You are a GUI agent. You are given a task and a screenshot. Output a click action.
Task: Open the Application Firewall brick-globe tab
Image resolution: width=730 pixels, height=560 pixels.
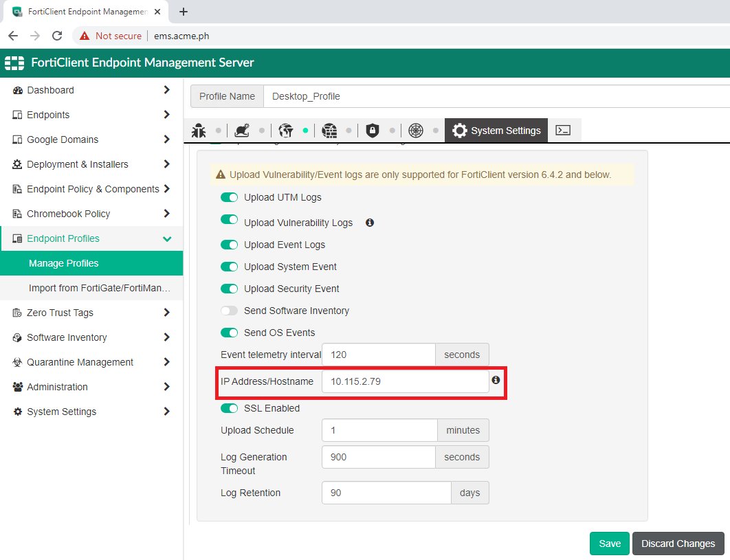click(x=329, y=131)
